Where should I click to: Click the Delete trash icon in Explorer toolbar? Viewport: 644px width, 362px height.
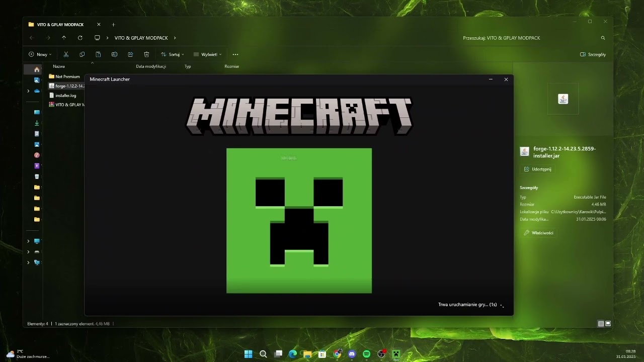[146, 54]
